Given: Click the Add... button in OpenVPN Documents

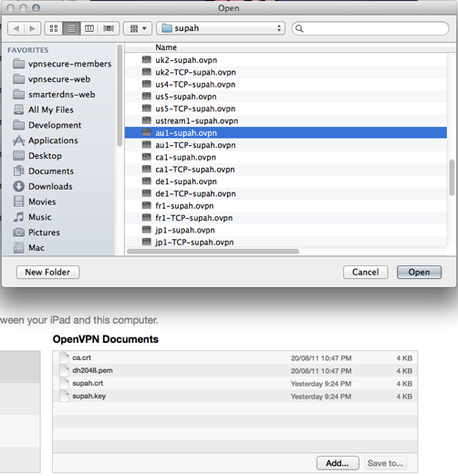Looking at the screenshot, I should click(x=338, y=463).
